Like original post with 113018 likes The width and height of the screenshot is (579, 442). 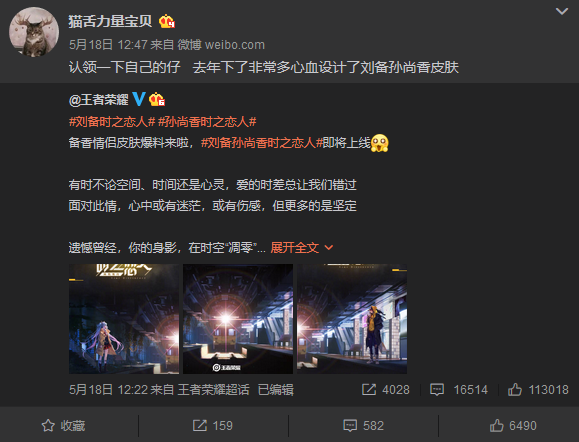click(x=538, y=390)
